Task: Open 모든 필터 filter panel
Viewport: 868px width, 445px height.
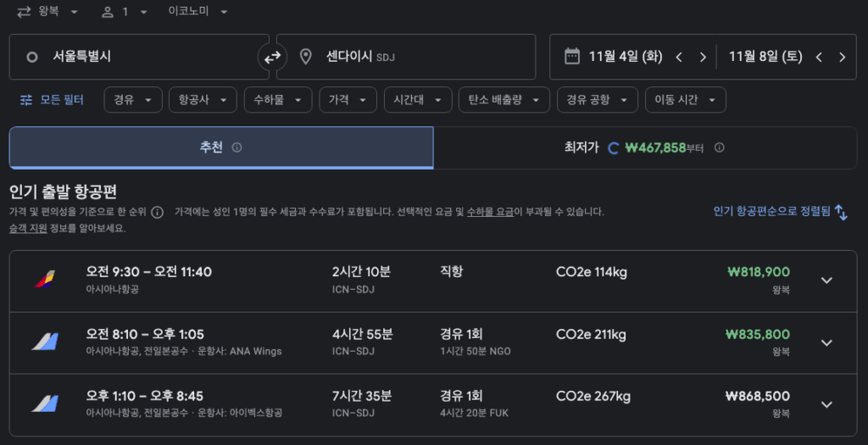Action: [53, 100]
